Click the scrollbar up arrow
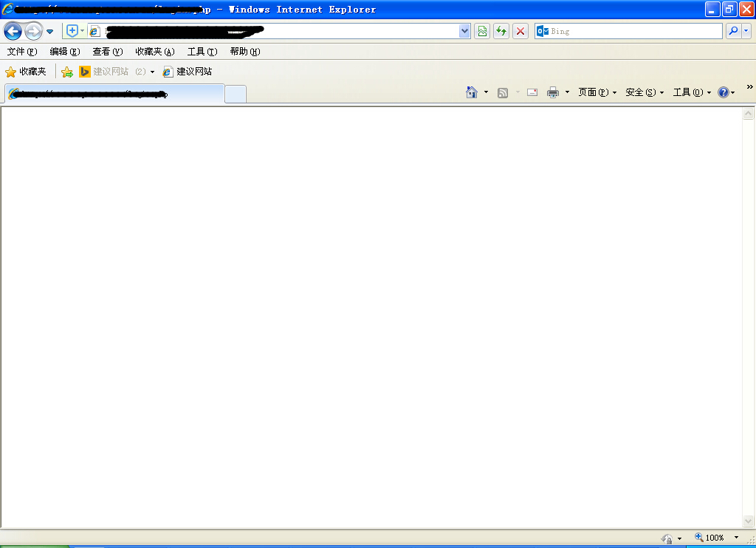Image resolution: width=756 pixels, height=548 pixels. 749,114
